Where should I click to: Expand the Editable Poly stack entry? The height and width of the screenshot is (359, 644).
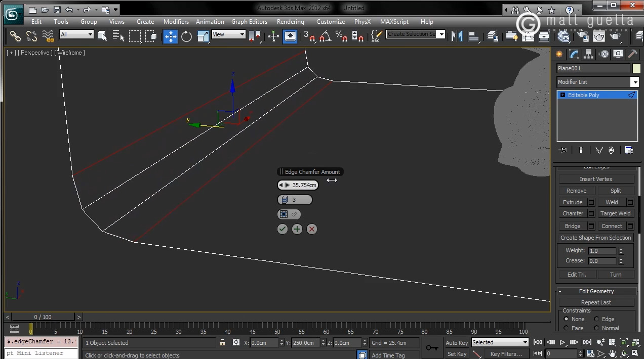click(562, 95)
